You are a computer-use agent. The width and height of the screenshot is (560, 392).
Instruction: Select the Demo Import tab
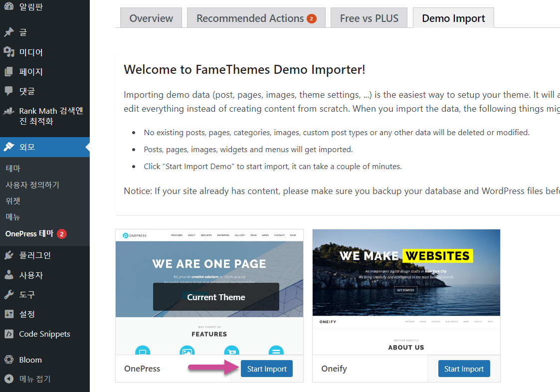point(453,18)
